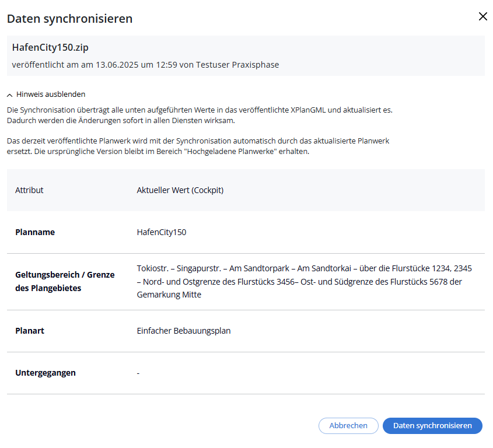Click the 'Einfacher Bebauungsplan' value
This screenshot has width=493, height=448.
[184, 331]
